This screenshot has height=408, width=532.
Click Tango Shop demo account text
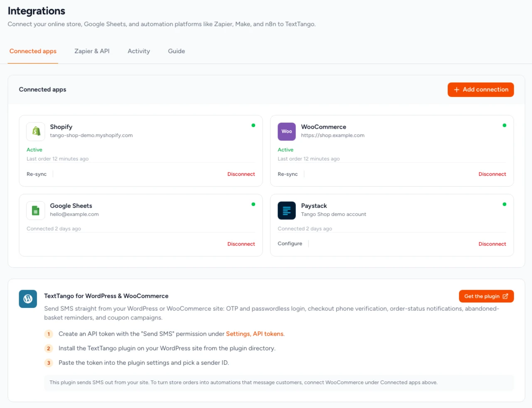334,214
